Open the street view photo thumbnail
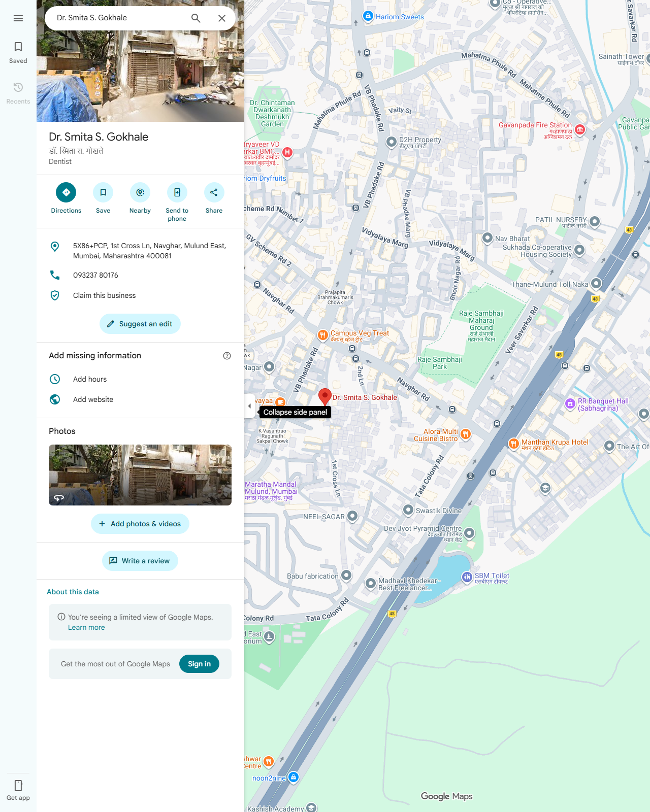This screenshot has height=812, width=650. pos(140,475)
